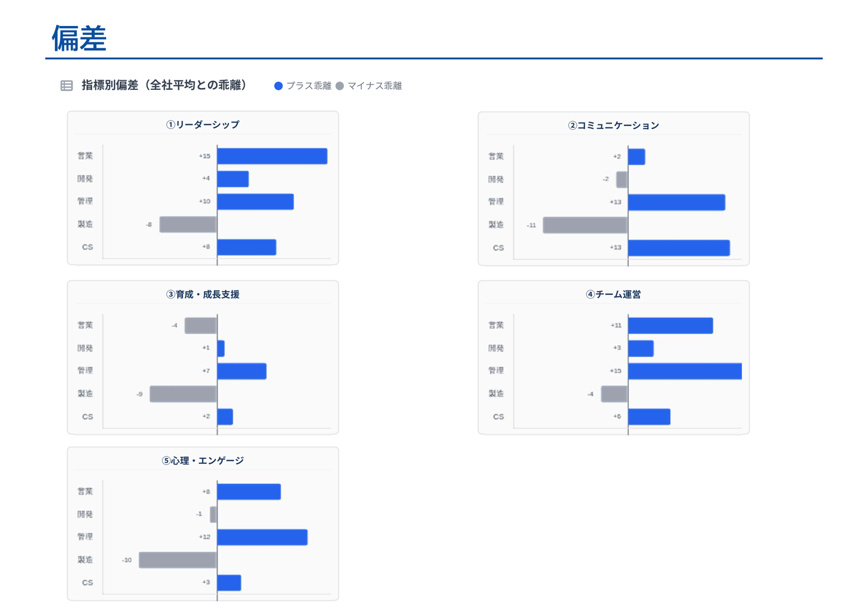This screenshot has width=868, height=614.
Task: Select the 管理 +7 bar in 育成・成長支援
Action: point(242,371)
